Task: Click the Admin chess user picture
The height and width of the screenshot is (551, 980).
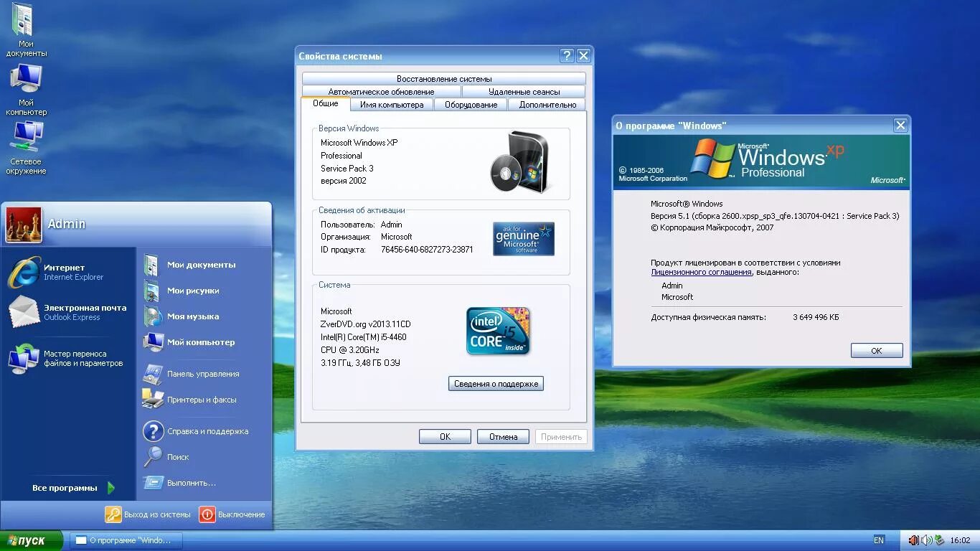Action: 24,225
